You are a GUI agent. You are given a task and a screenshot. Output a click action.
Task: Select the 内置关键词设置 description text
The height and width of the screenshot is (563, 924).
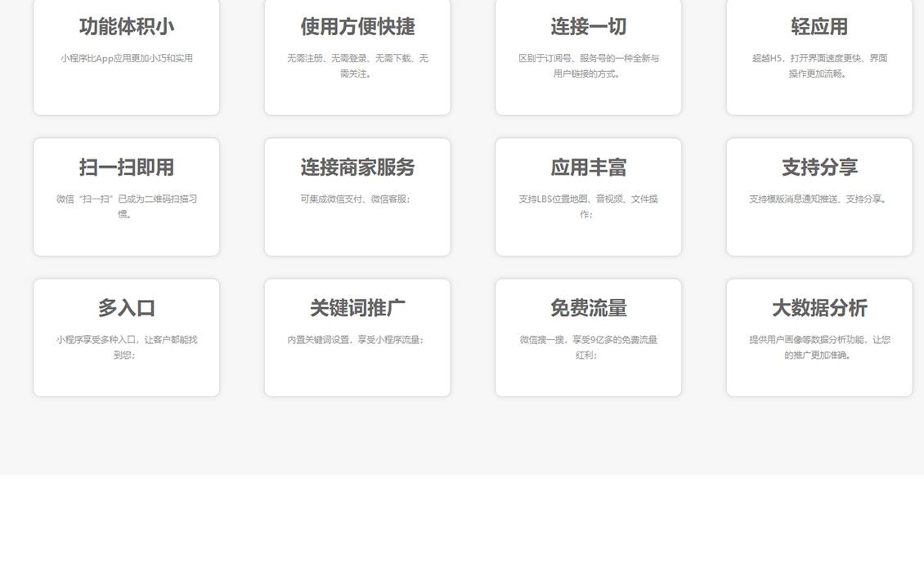tap(356, 340)
